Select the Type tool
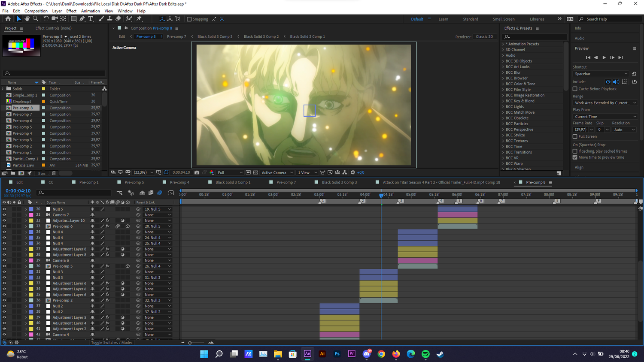The image size is (644, 362). [x=91, y=19]
